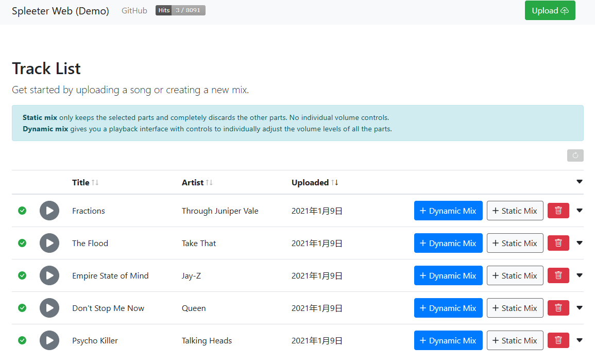This screenshot has width=595, height=364.
Task: Sort the table by Title
Action: (85, 182)
